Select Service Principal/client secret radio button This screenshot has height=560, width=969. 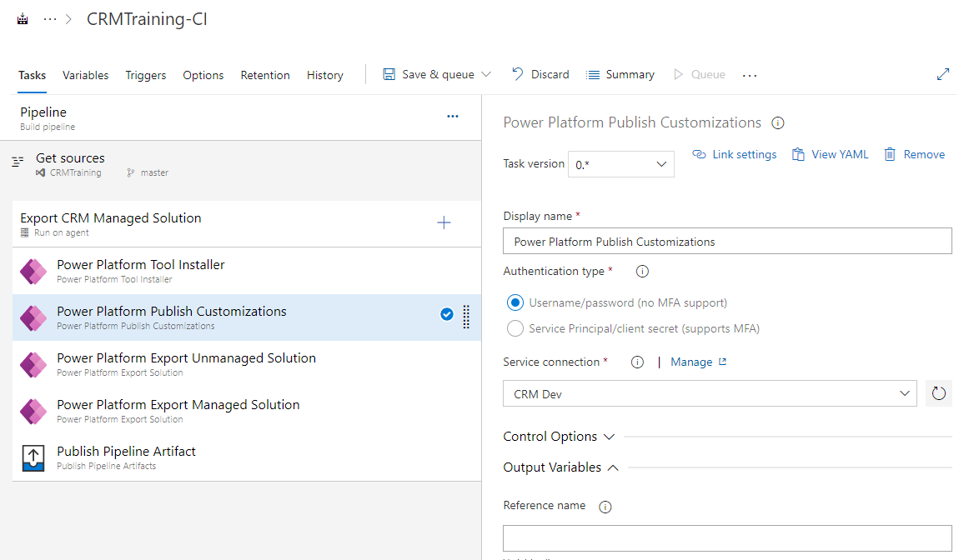point(515,328)
